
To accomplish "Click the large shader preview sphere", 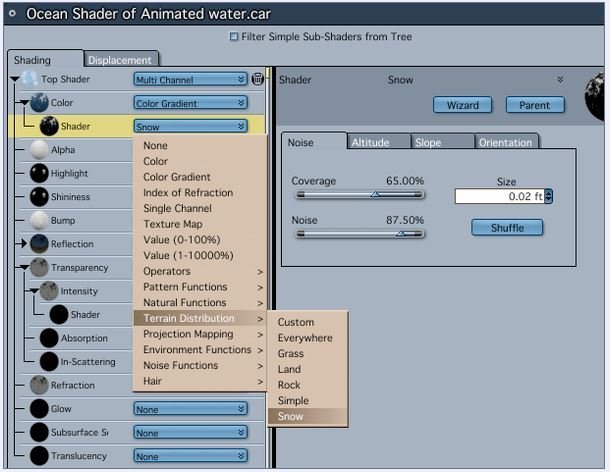I will tap(594, 97).
